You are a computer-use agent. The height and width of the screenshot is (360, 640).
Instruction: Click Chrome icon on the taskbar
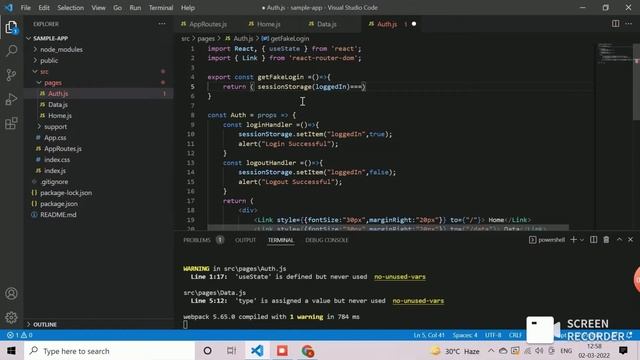(307, 351)
